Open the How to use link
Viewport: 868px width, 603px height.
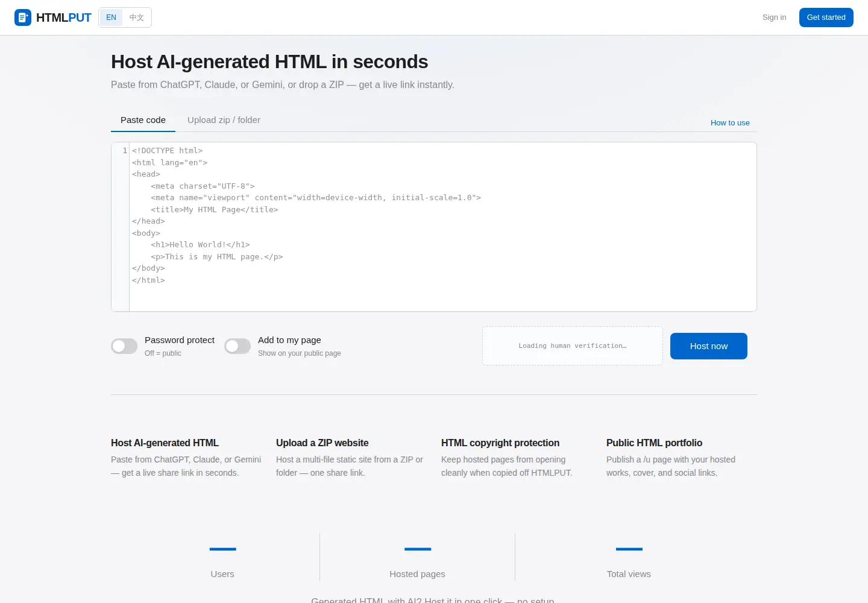click(x=730, y=122)
